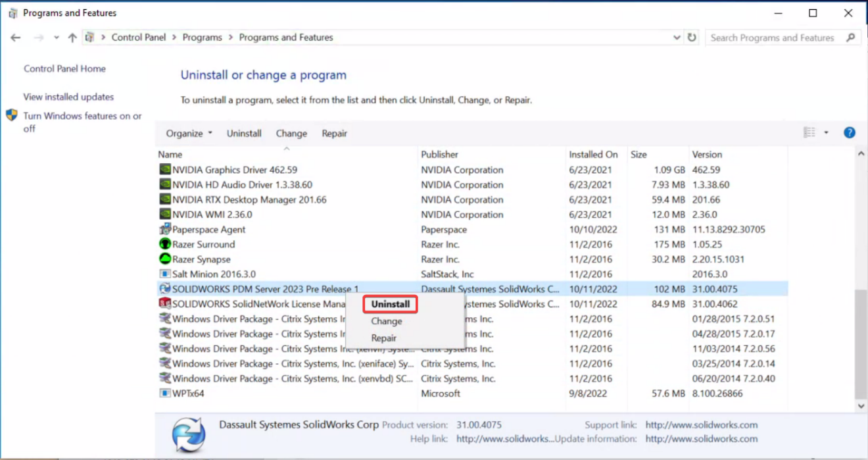The height and width of the screenshot is (460, 868).
Task: Open the Help link URL
Action: click(x=506, y=439)
